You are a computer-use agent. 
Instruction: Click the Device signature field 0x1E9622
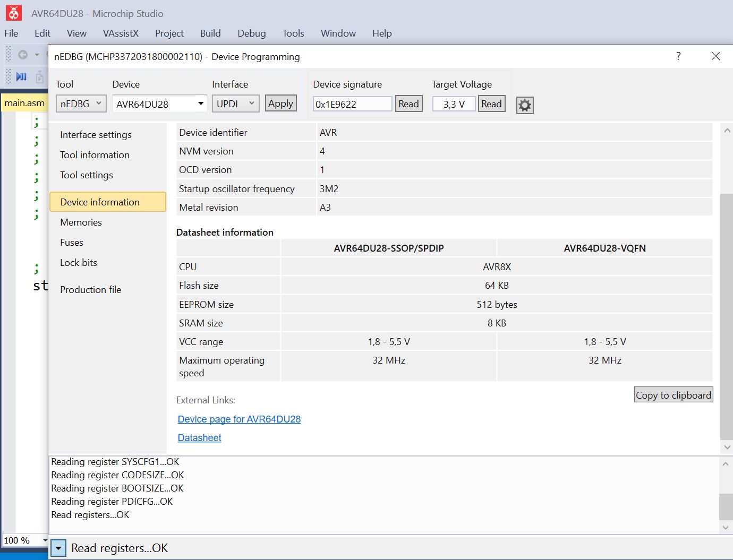coord(352,104)
